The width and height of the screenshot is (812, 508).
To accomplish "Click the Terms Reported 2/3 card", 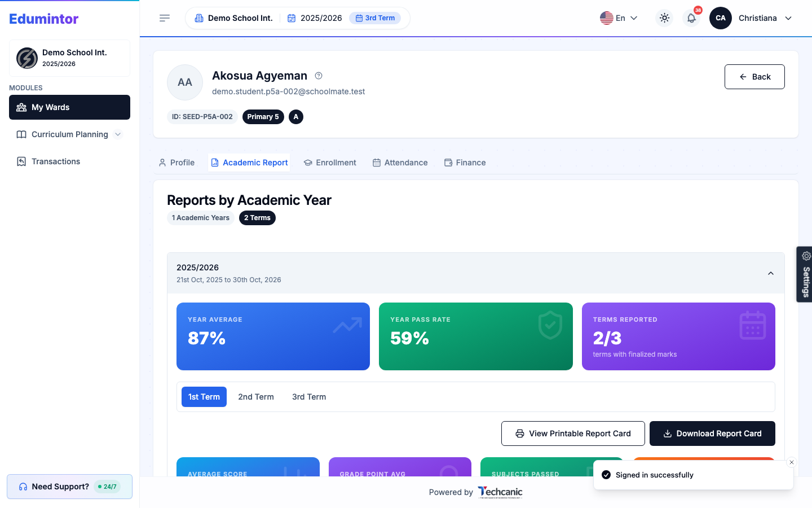I will pyautogui.click(x=678, y=336).
